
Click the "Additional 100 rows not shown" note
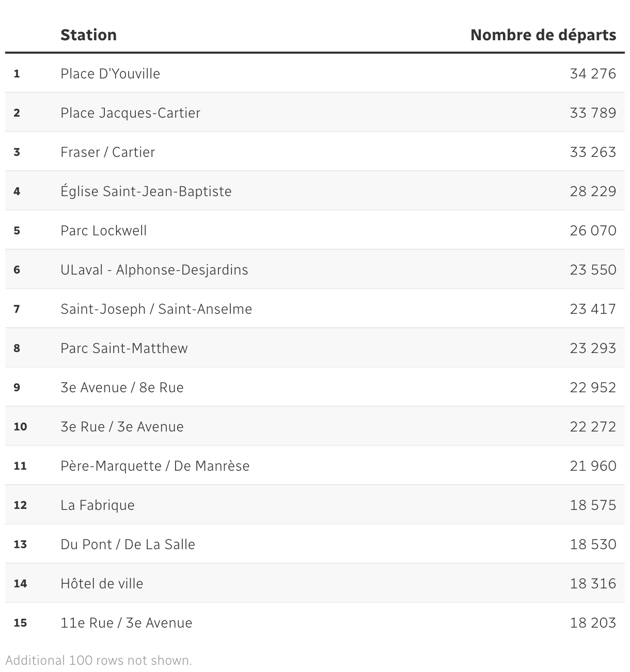[99, 660]
